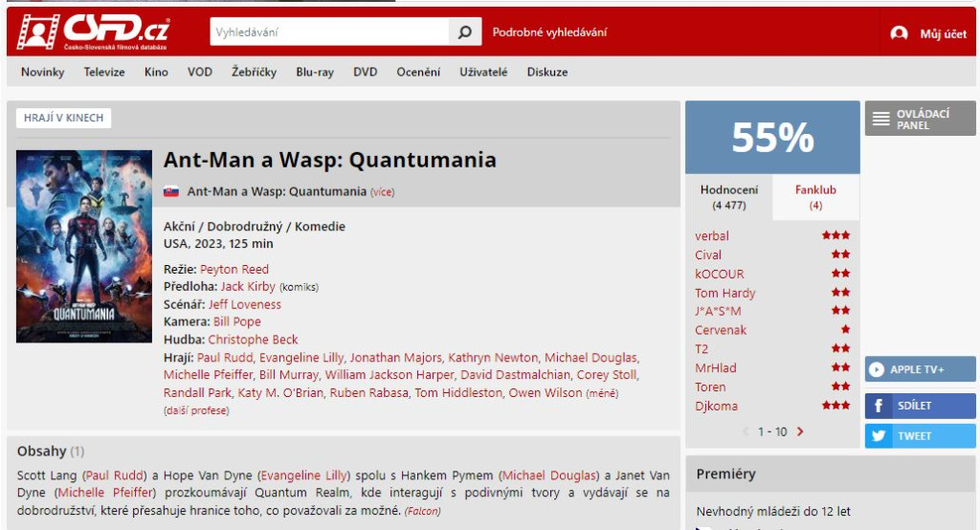Click the search magnifier icon
Viewport: 980px width, 530px height.
(465, 32)
